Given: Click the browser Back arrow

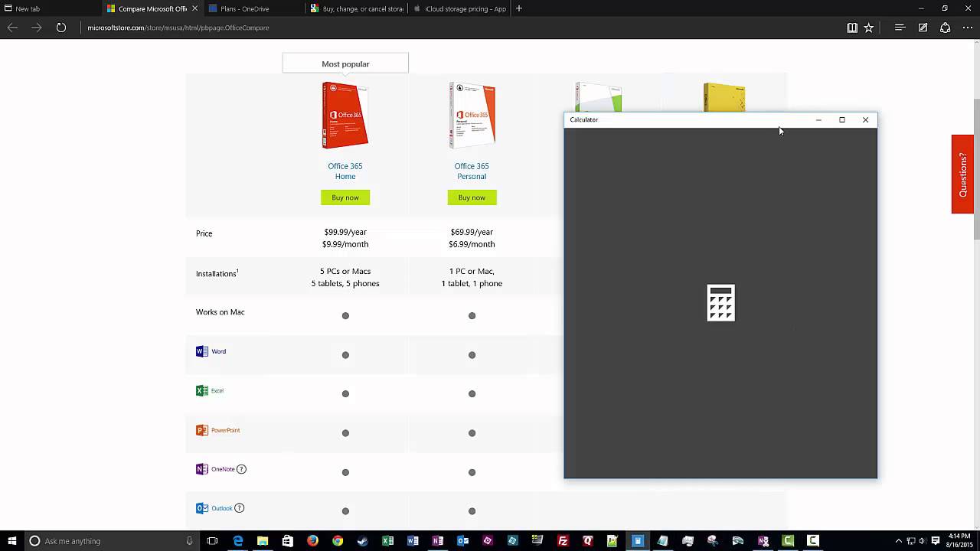Looking at the screenshot, I should pos(12,28).
